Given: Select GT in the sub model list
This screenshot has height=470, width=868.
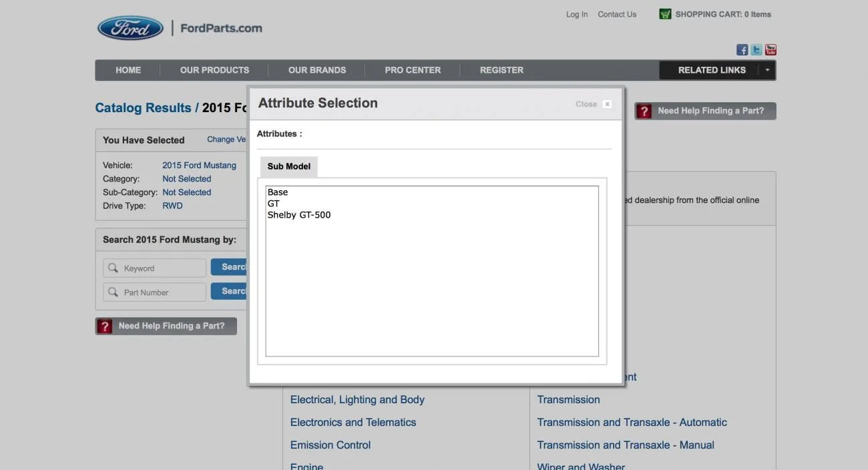Looking at the screenshot, I should pos(274,204).
